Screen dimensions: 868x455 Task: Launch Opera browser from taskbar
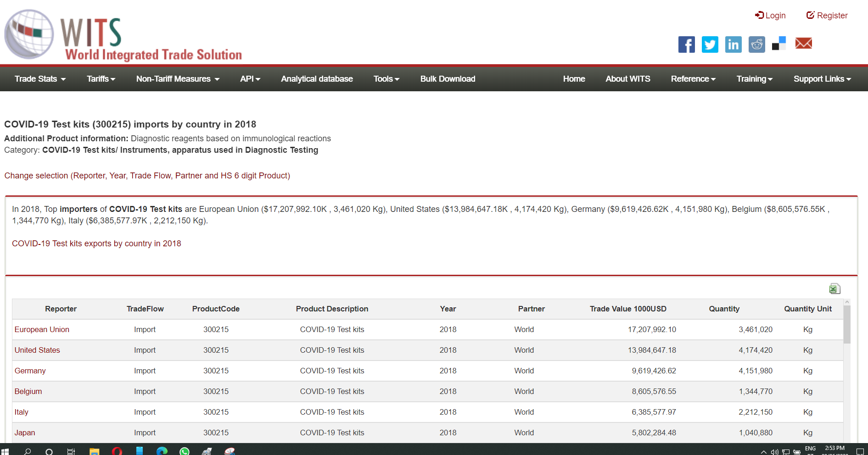(117, 451)
